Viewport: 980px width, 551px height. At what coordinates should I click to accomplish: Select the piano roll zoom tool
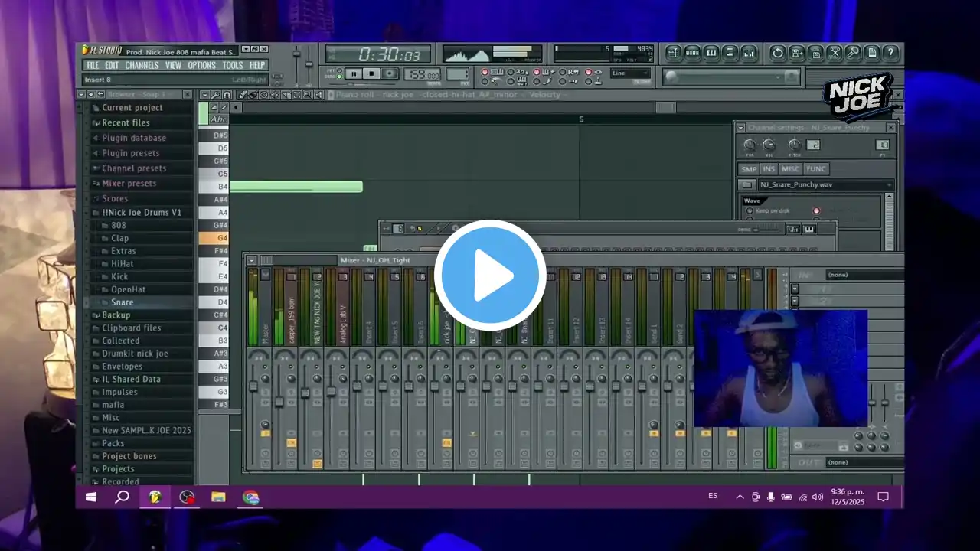(x=307, y=95)
